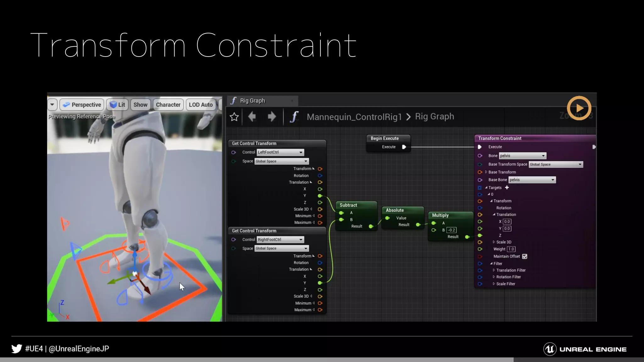Expand Base Transform in Transform Constraint
Viewport: 644px width, 362px height.
486,172
